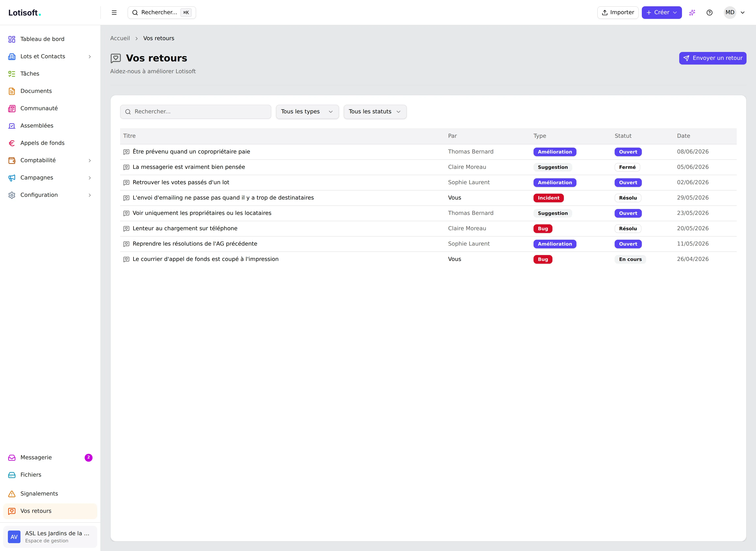Open the ASL Les Jardins workspace switcher

[x=50, y=537]
